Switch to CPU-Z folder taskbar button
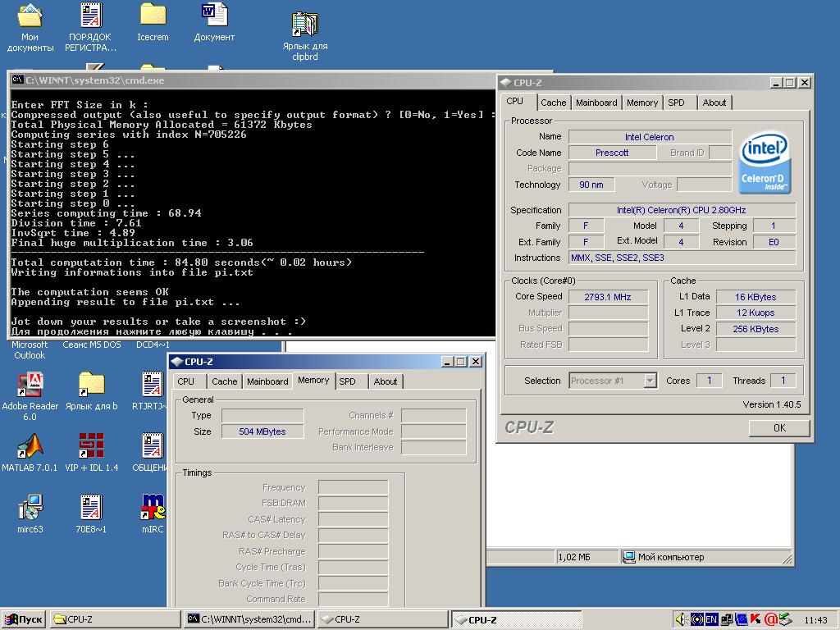 (115, 620)
